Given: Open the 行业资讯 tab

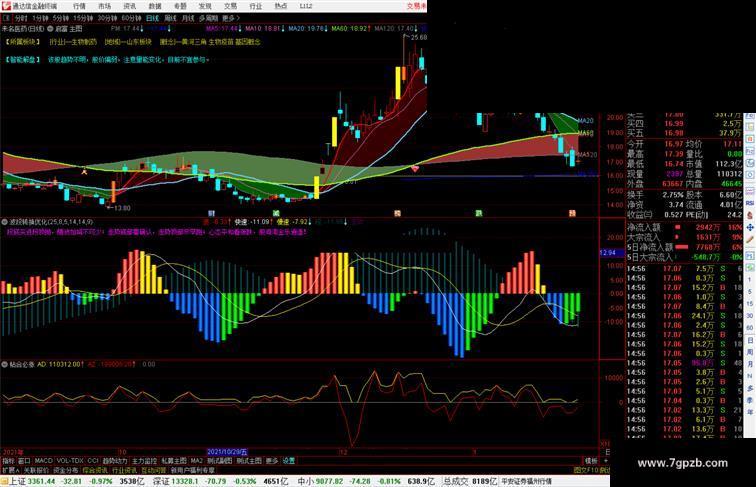Looking at the screenshot, I should [x=124, y=470].
